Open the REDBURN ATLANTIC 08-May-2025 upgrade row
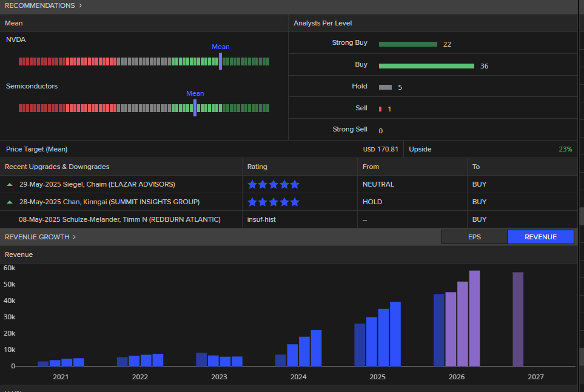Viewport: 584px width, 392px height. (119, 219)
